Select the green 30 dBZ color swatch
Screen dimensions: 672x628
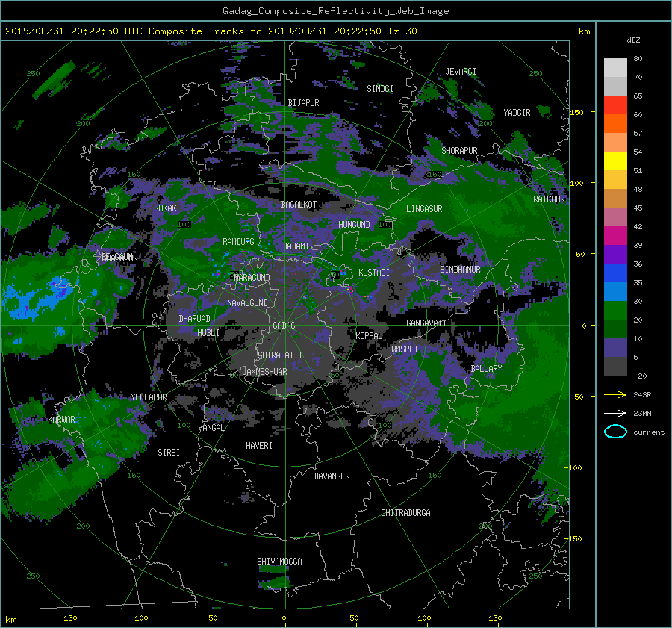coord(615,310)
